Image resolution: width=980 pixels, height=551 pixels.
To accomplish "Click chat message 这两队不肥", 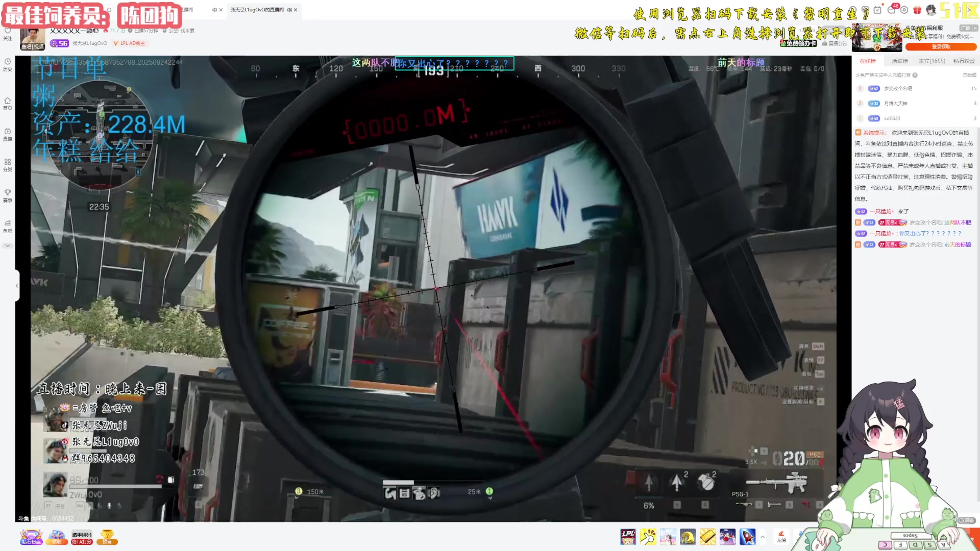I will point(957,222).
